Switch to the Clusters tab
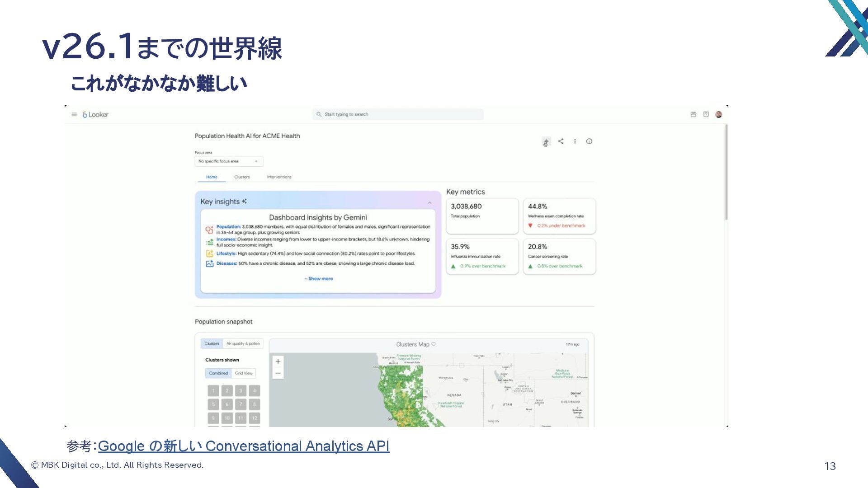Screen dimensions: 868x488 click(x=242, y=177)
